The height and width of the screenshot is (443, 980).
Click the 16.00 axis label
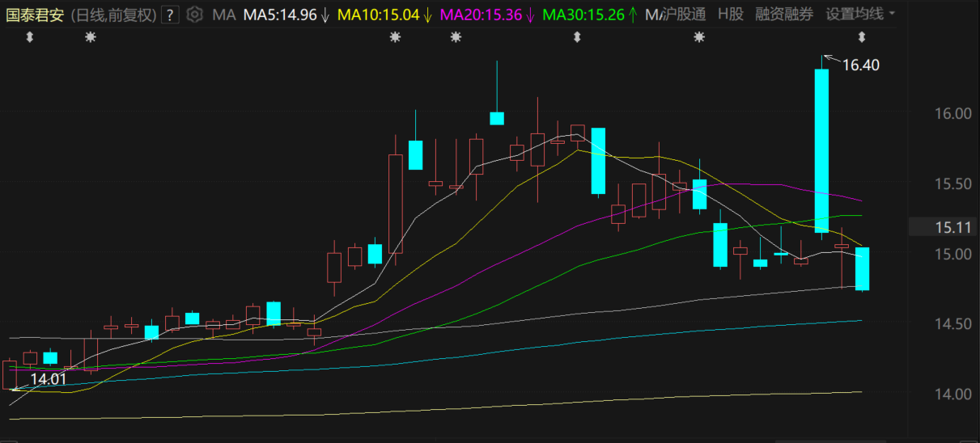pos(952,114)
